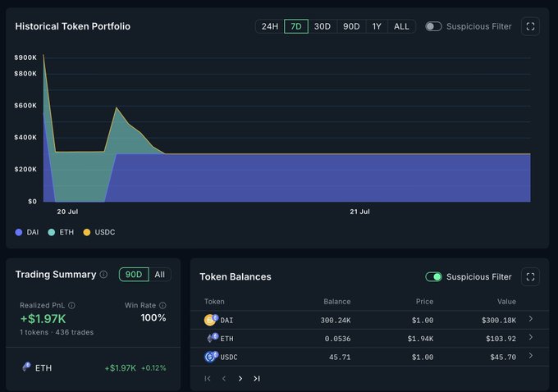
Task: Click ETH +0.12% gain figure
Action: pyautogui.click(x=153, y=368)
